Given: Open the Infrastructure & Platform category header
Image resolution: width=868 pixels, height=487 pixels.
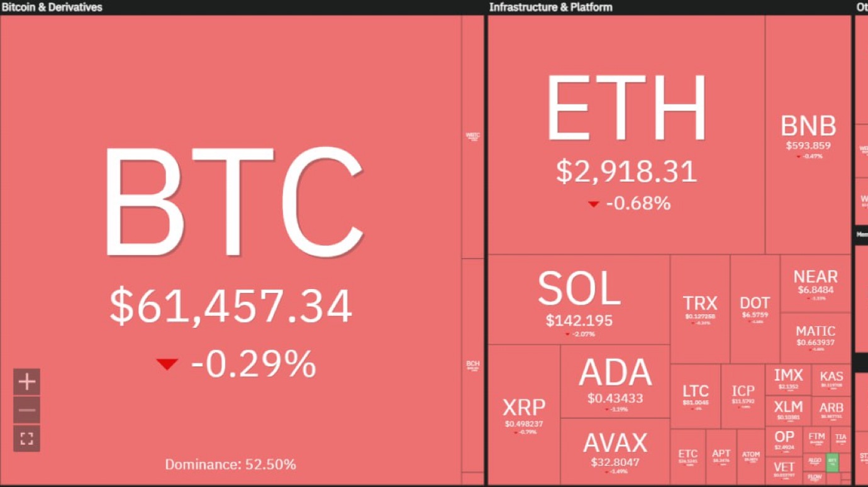Looking at the screenshot, I should point(550,7).
